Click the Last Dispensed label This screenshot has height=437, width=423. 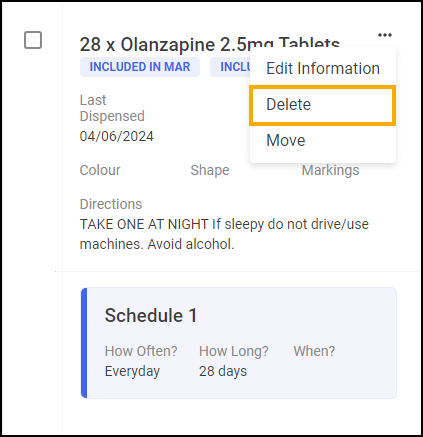pos(112,108)
